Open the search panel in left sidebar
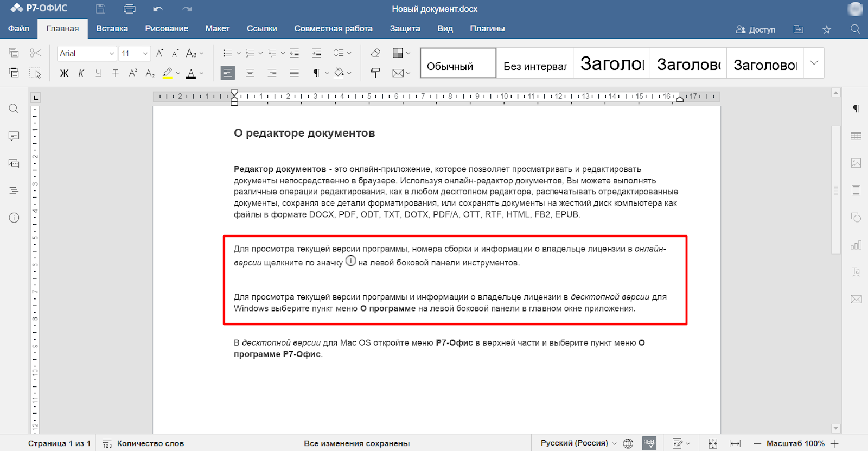The height and width of the screenshot is (451, 868). (x=14, y=109)
